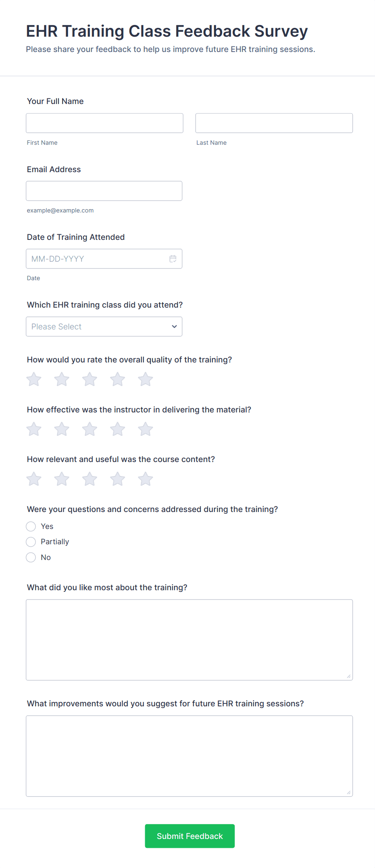
Task: Click the Submit Feedback button
Action: click(190, 836)
